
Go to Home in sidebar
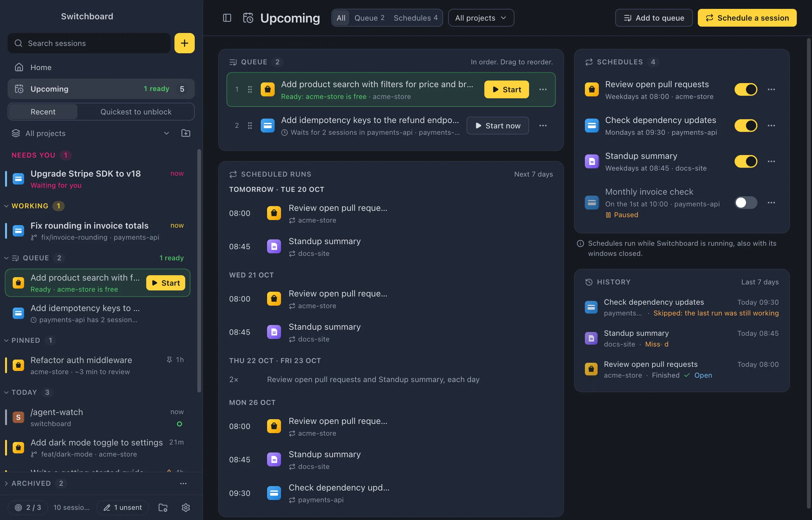click(101, 67)
